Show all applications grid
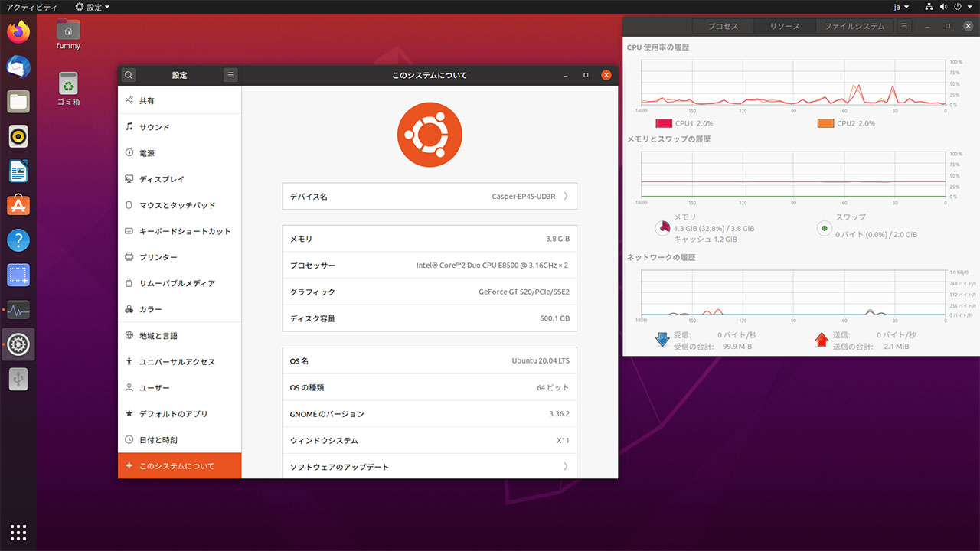Viewport: 980px width, 551px height. point(18,532)
